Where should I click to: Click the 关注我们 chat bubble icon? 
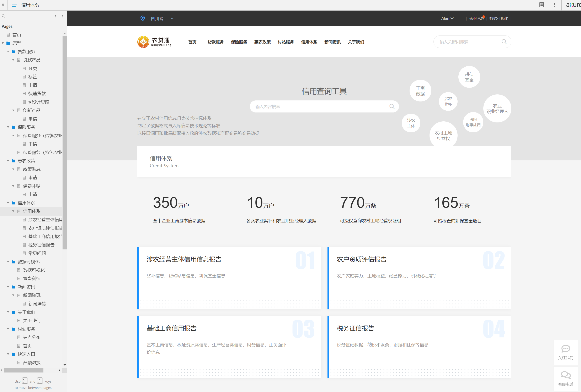(x=565, y=349)
